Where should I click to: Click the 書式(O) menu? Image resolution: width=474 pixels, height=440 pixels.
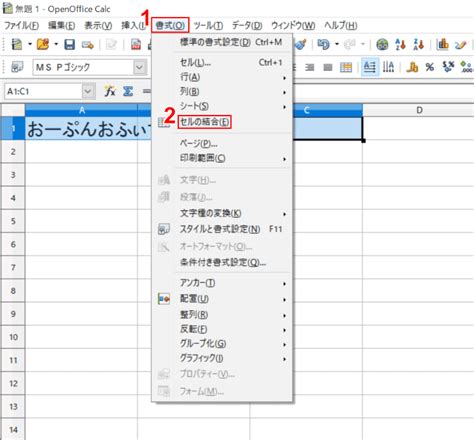click(170, 25)
